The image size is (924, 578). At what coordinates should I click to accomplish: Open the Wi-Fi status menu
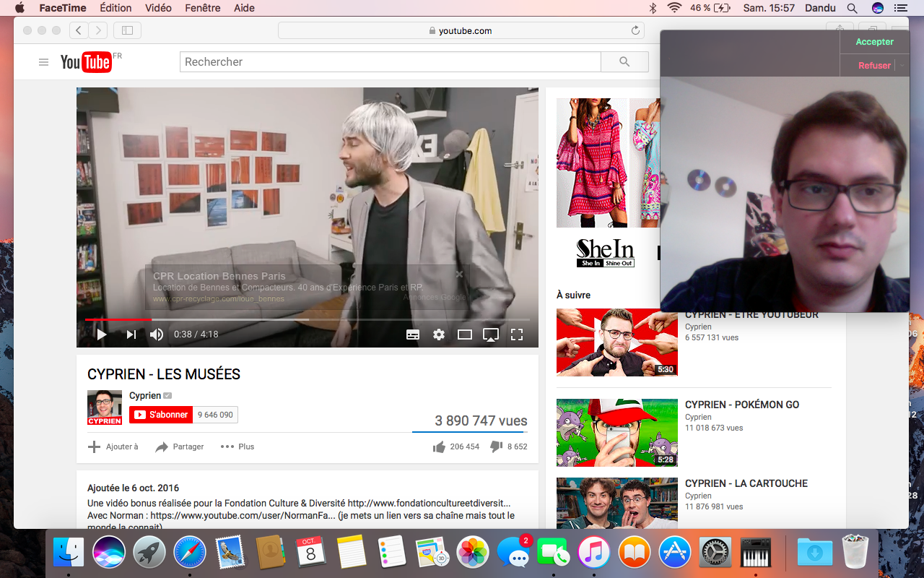675,8
